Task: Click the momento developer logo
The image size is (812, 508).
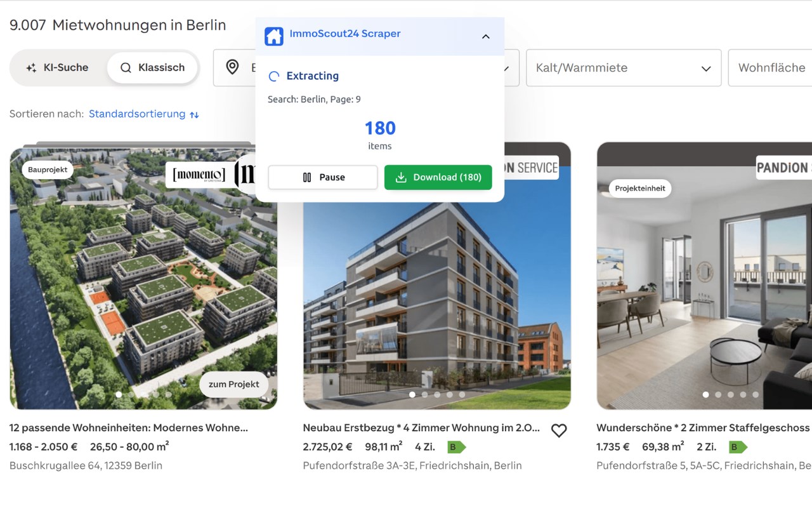Action: pos(199,175)
